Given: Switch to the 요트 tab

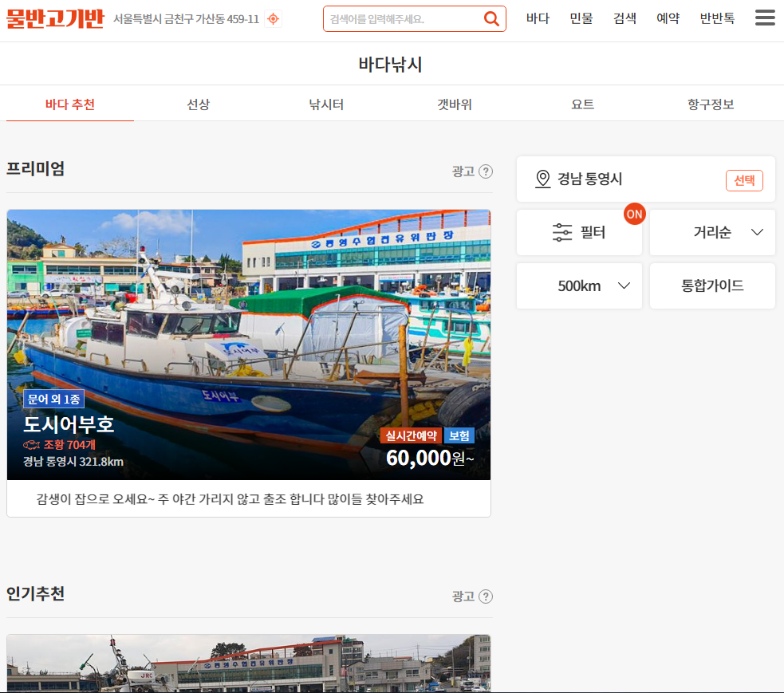Looking at the screenshot, I should pos(582,104).
